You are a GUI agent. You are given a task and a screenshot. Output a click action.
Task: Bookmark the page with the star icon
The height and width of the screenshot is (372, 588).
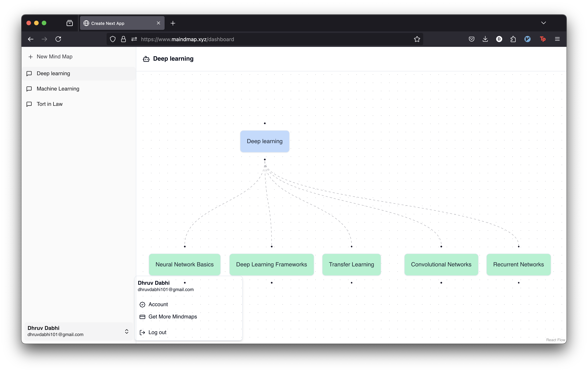click(x=417, y=39)
